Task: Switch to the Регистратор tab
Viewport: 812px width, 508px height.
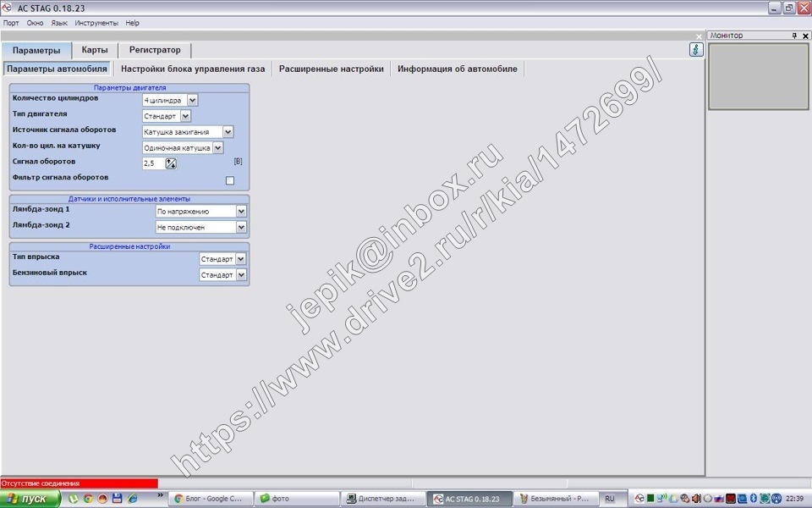Action: point(155,50)
